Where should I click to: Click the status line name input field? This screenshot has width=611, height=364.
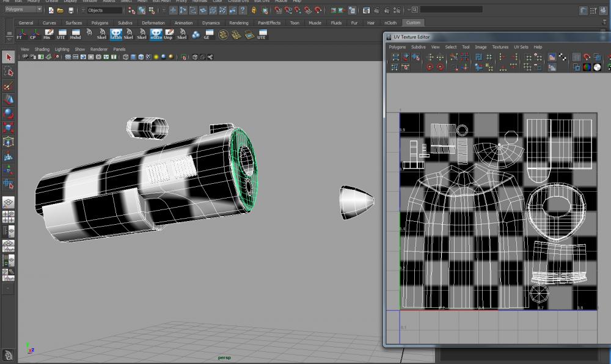tap(452, 9)
